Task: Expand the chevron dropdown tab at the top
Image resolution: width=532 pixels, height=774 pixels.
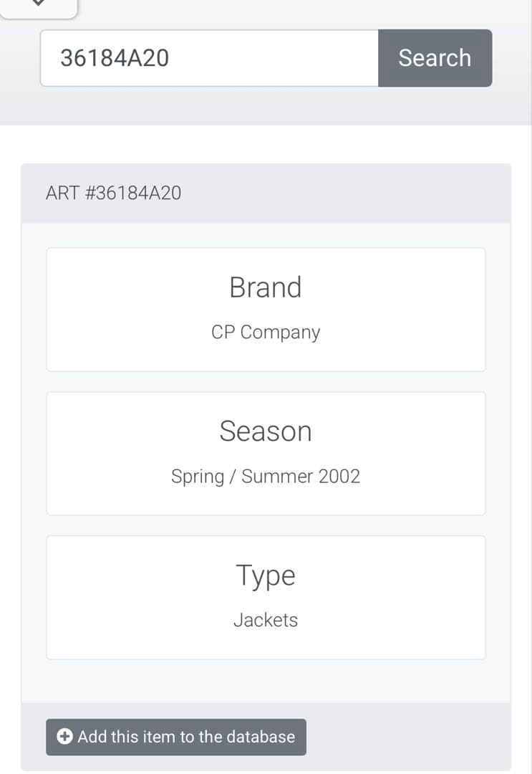Action: pyautogui.click(x=39, y=6)
